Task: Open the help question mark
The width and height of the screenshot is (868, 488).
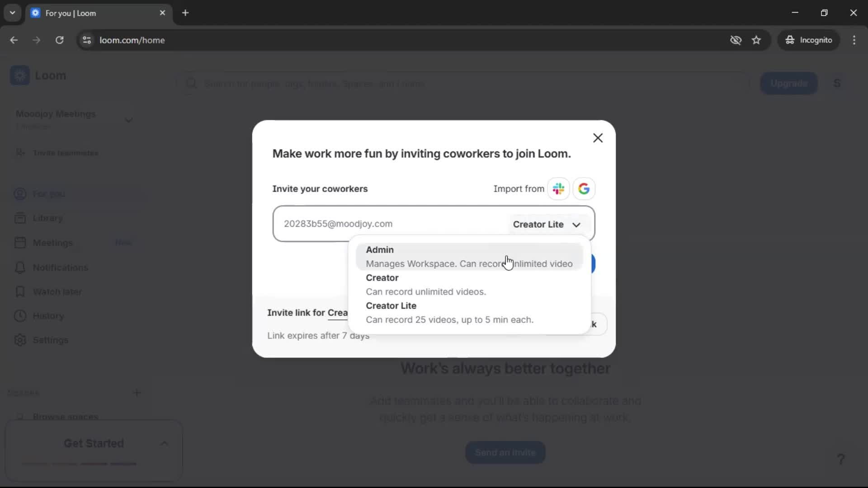Action: tap(840, 459)
